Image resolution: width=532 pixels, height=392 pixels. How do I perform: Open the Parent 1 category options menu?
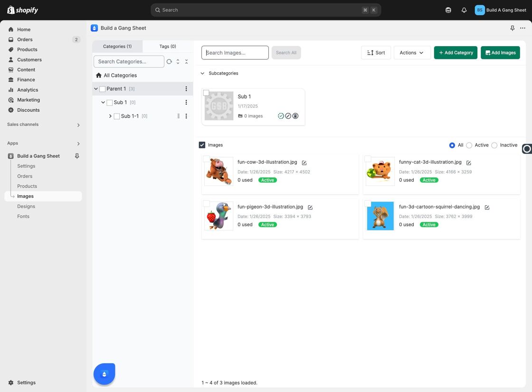point(186,88)
